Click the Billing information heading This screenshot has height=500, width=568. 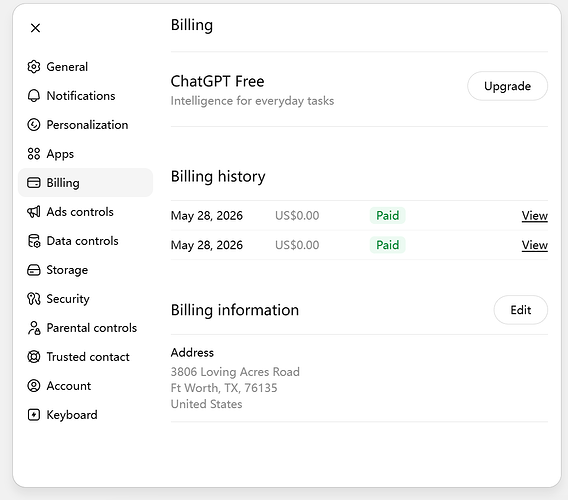click(235, 310)
